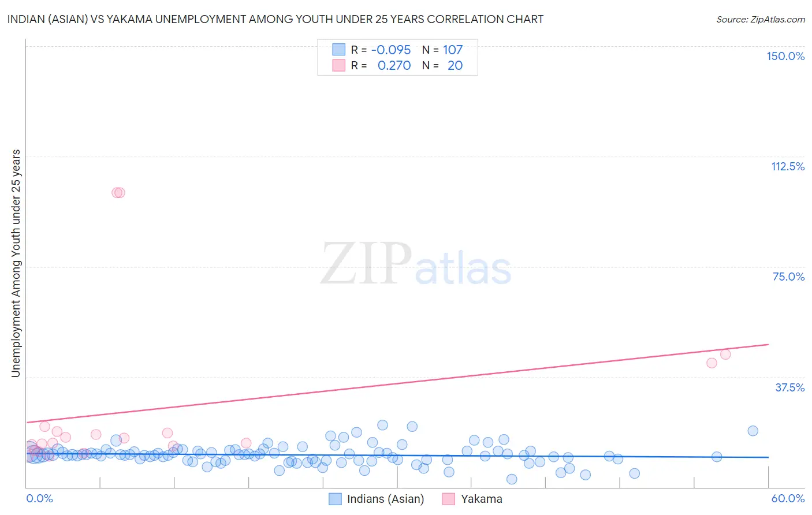Click the 75.0% y-axis label

point(789,277)
